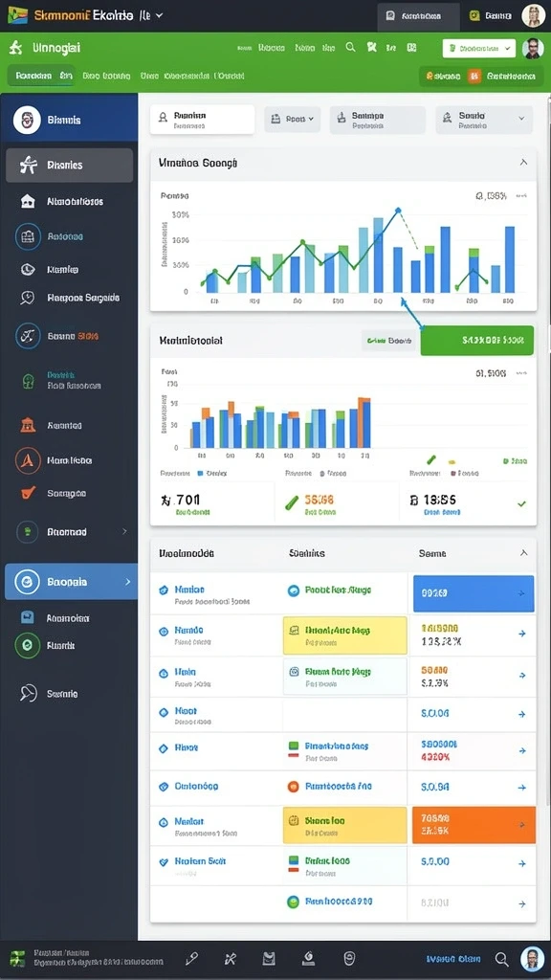Click the user avatar in the top-right corner
The image size is (551, 980).
coord(533,15)
